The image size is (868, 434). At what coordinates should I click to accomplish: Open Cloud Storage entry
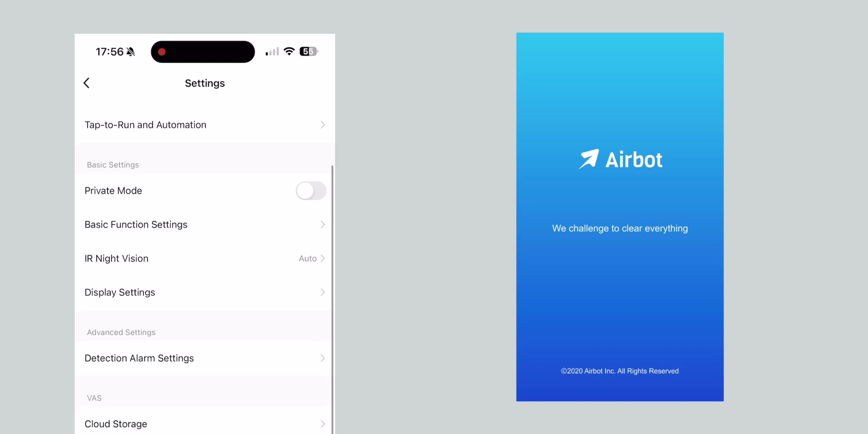pos(205,424)
